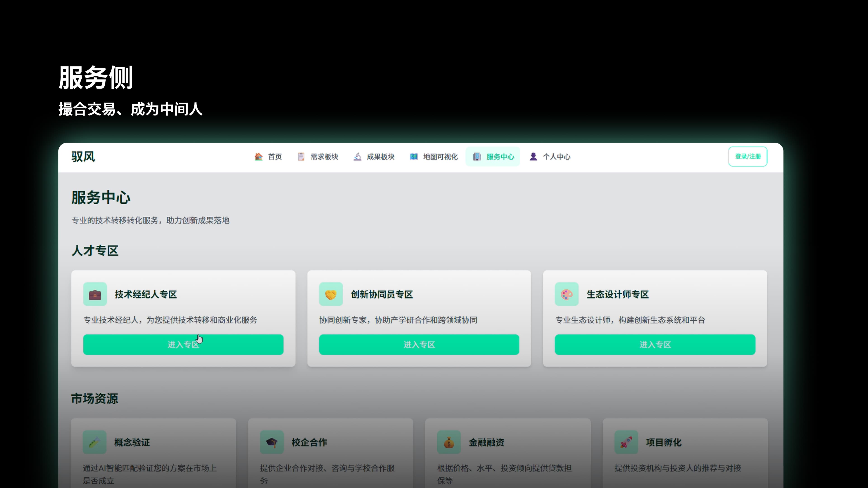868x488 pixels.
Task: Click 进入专区 under 创新协同员专区
Action: (x=419, y=345)
